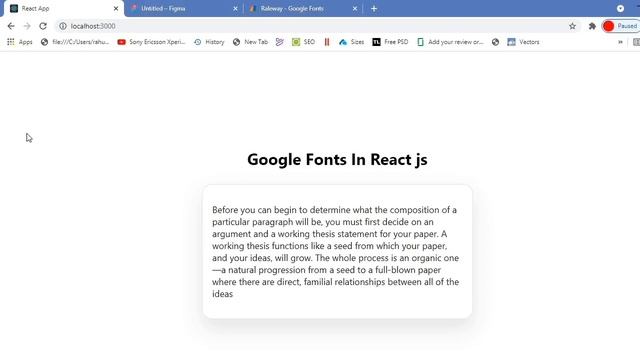Open the Add your review bookmark
Viewport: 640px width, 360px height.
tap(450, 42)
